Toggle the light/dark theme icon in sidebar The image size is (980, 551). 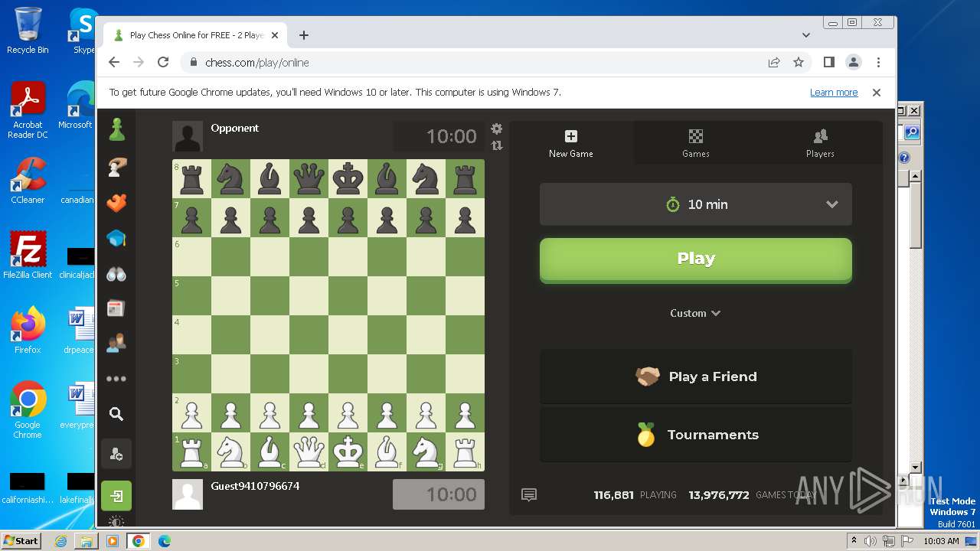click(116, 522)
